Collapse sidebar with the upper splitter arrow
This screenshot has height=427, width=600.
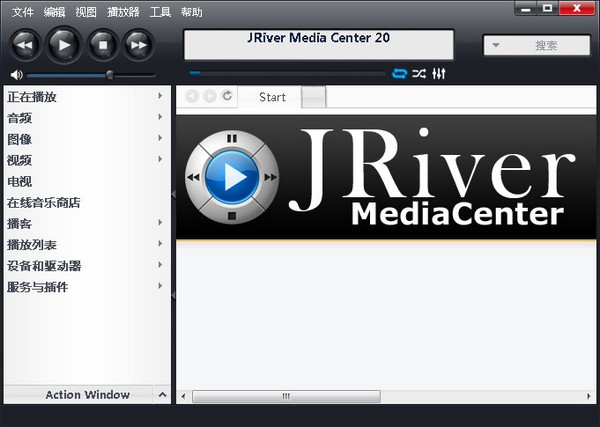pyautogui.click(x=173, y=194)
